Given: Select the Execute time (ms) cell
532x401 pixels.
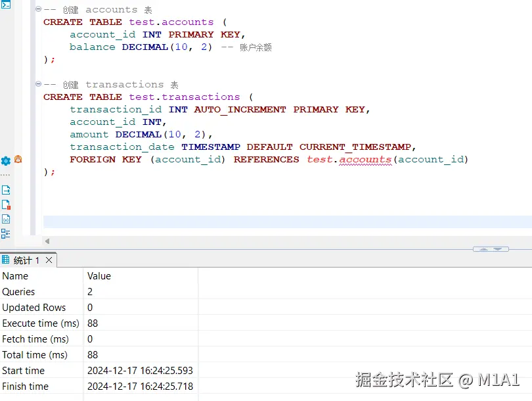Looking at the screenshot, I should click(x=41, y=323).
